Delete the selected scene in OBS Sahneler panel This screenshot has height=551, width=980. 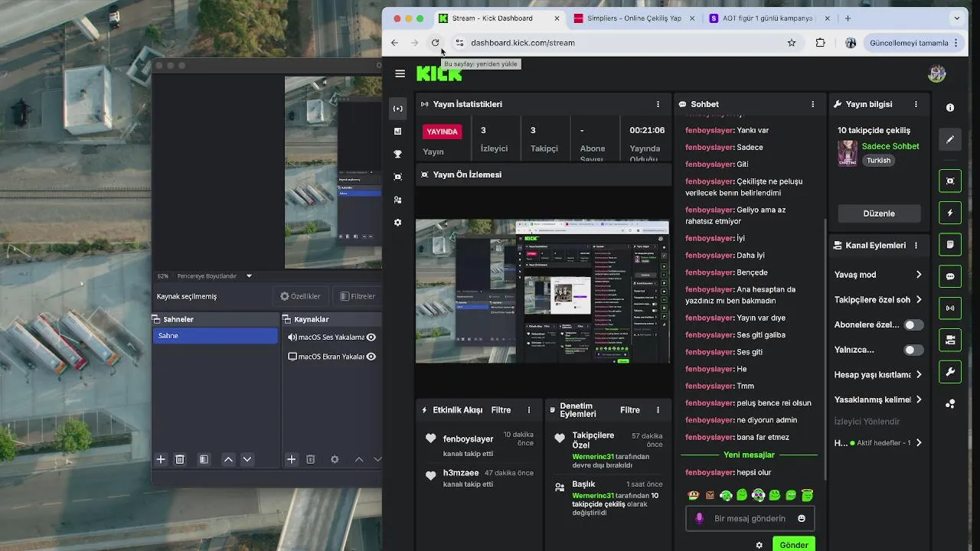coord(180,459)
